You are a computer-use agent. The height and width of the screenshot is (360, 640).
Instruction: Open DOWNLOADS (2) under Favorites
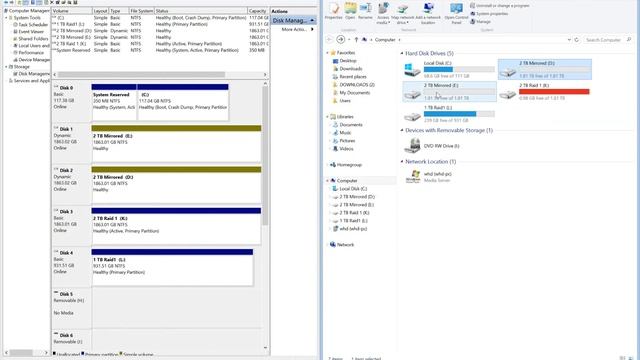pos(357,85)
